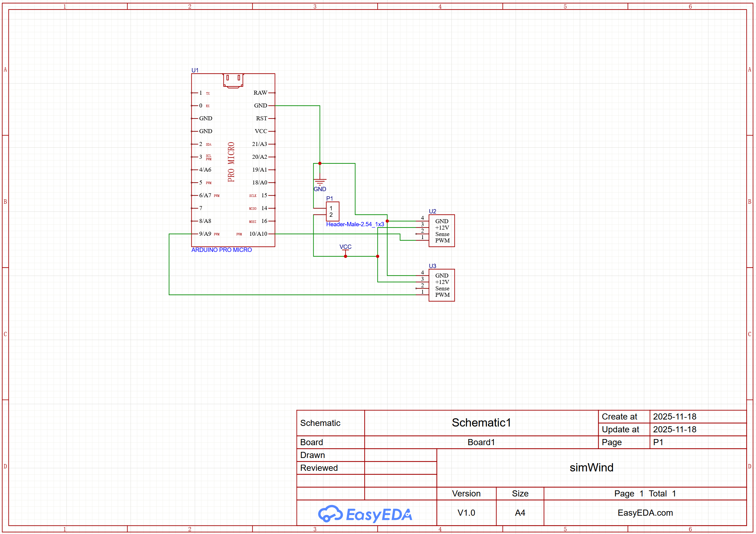The height and width of the screenshot is (534, 756).
Task: Click the red junction dot above GND symbol
Action: (x=320, y=163)
